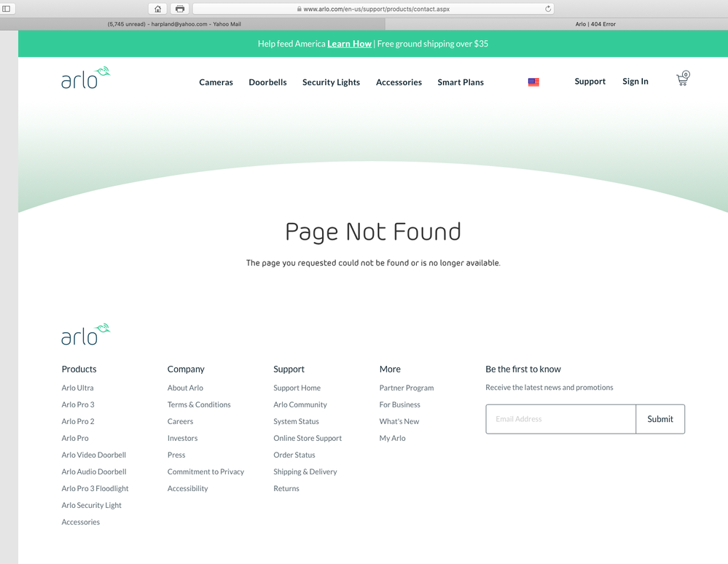This screenshot has height=564, width=728.
Task: Open the Smart Plans menu
Action: [461, 82]
